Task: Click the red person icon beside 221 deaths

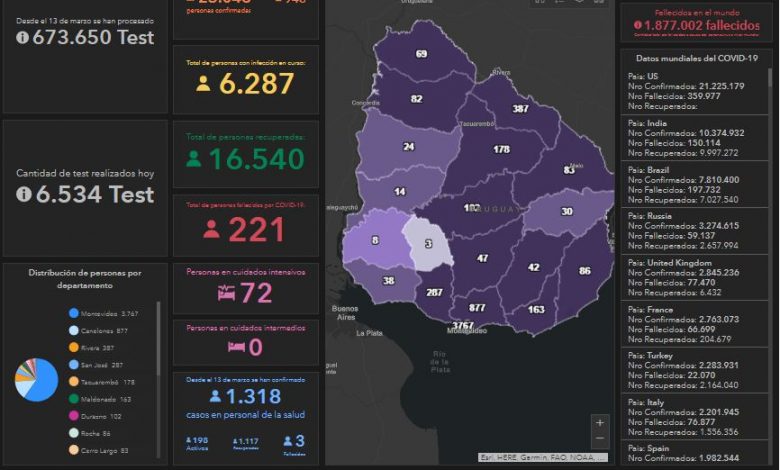Action: [x=211, y=230]
